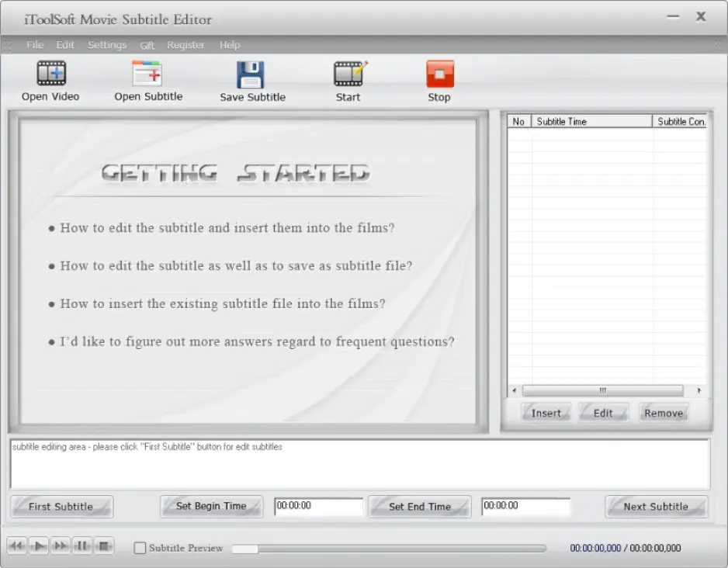Click the rewind playback button

17,545
